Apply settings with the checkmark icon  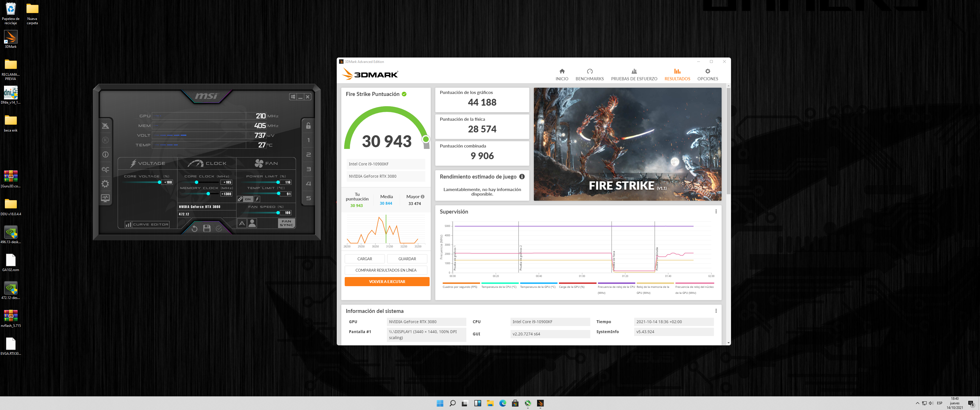219,228
